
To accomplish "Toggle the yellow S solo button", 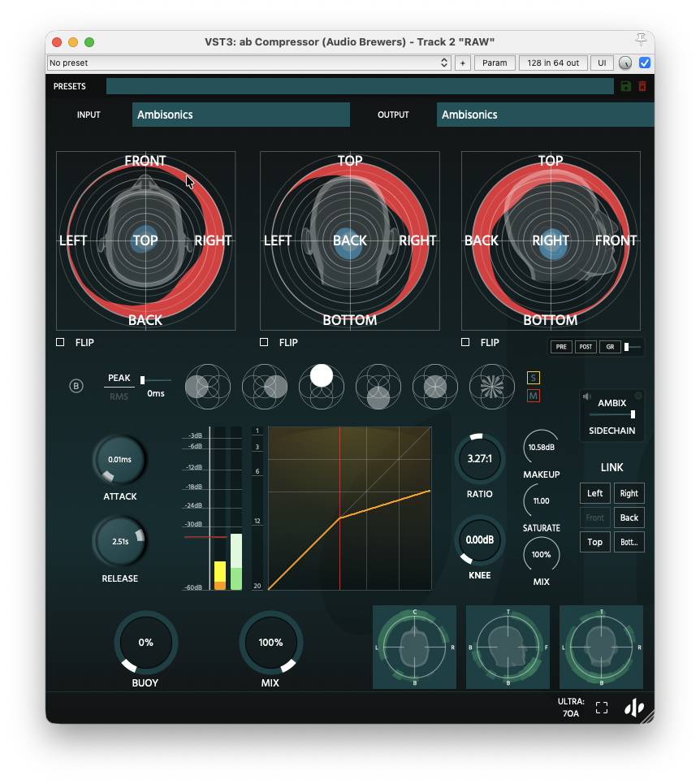I will pyautogui.click(x=534, y=378).
